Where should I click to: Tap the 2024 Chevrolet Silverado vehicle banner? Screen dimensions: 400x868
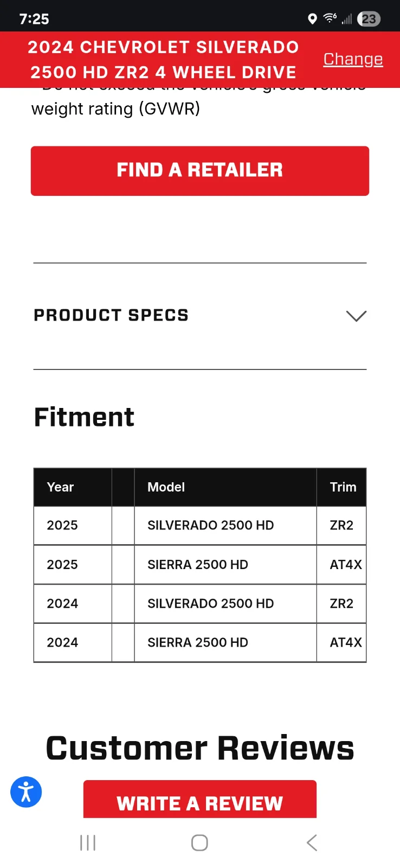(163, 60)
